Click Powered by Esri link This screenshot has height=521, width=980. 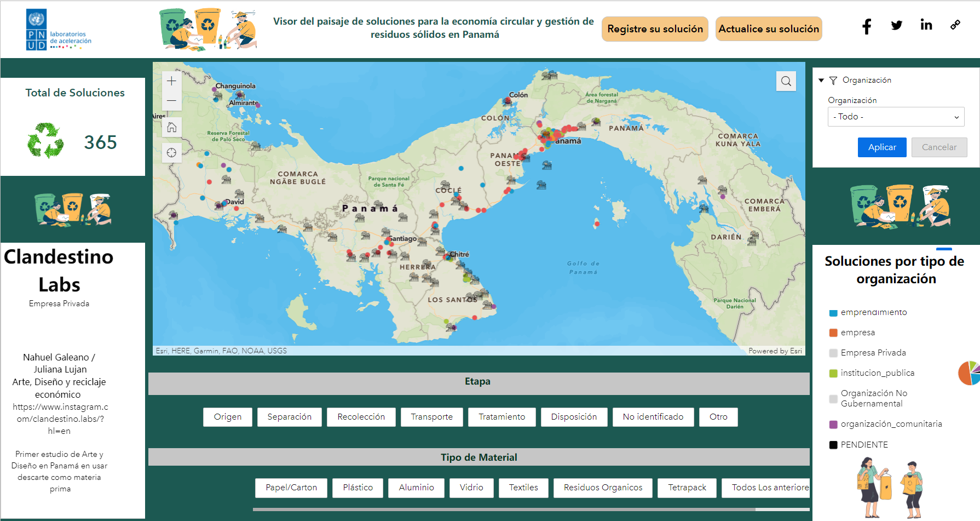pos(775,351)
